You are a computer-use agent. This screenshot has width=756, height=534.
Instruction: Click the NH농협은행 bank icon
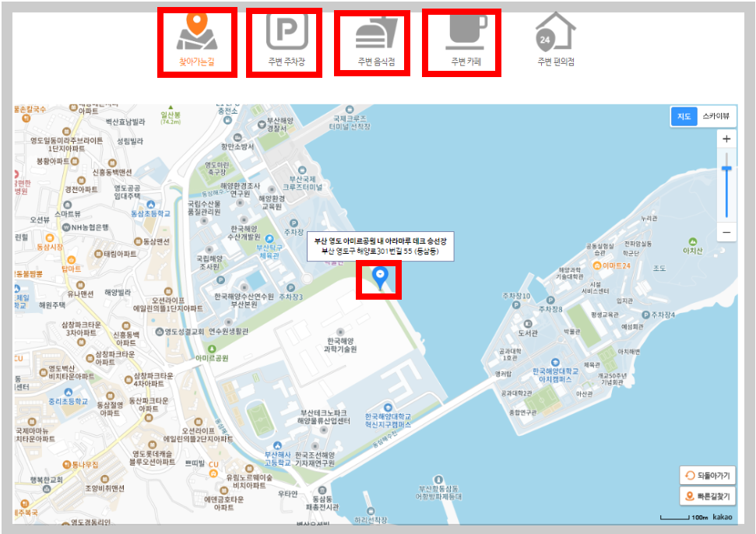click(x=66, y=227)
